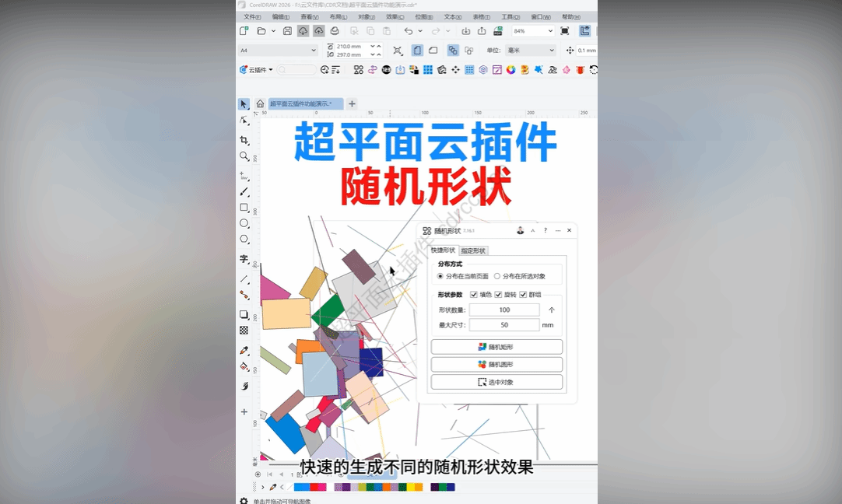Open the 效果 menu
The image size is (842, 504).
(395, 17)
